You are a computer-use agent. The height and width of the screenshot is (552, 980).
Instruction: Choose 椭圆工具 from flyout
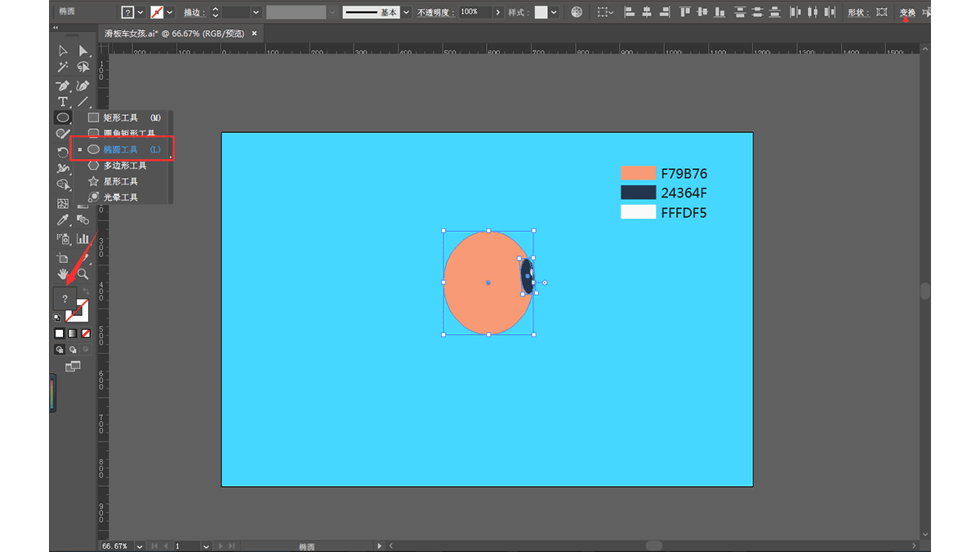(123, 149)
